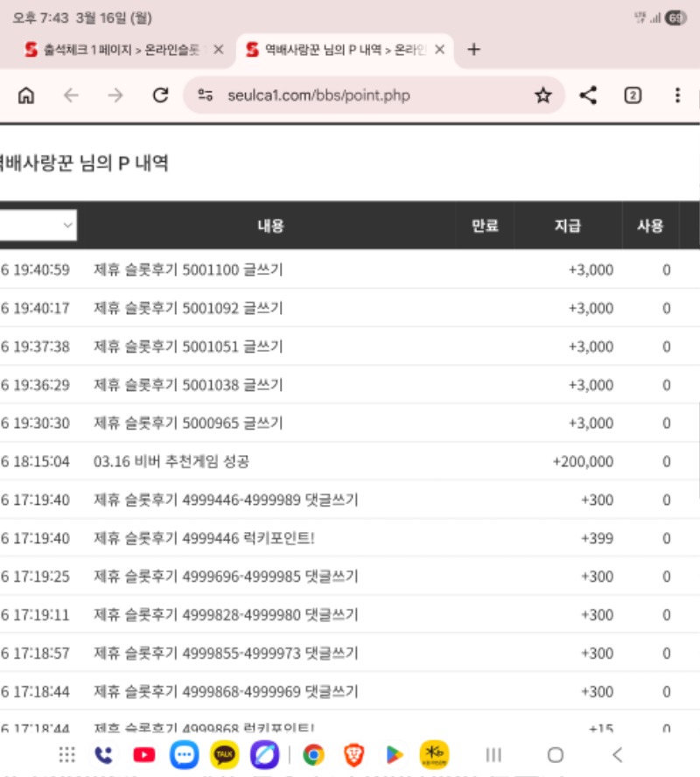Reload the current page
Screen dimensions: 700x777
pos(160,95)
